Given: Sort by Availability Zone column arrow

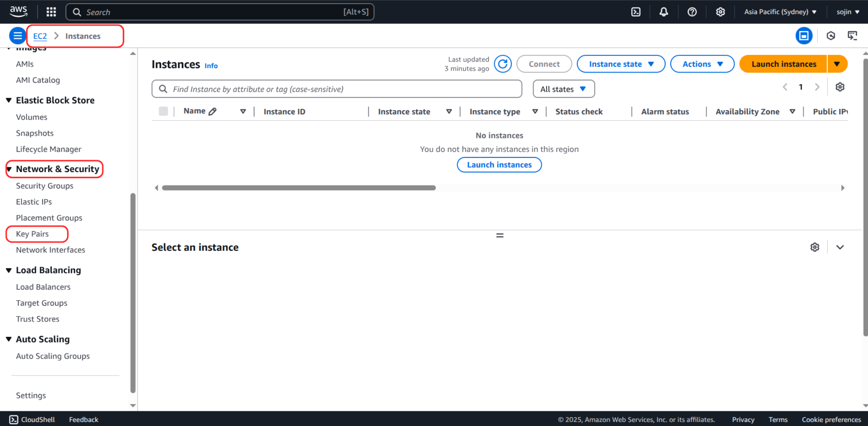Looking at the screenshot, I should point(792,112).
